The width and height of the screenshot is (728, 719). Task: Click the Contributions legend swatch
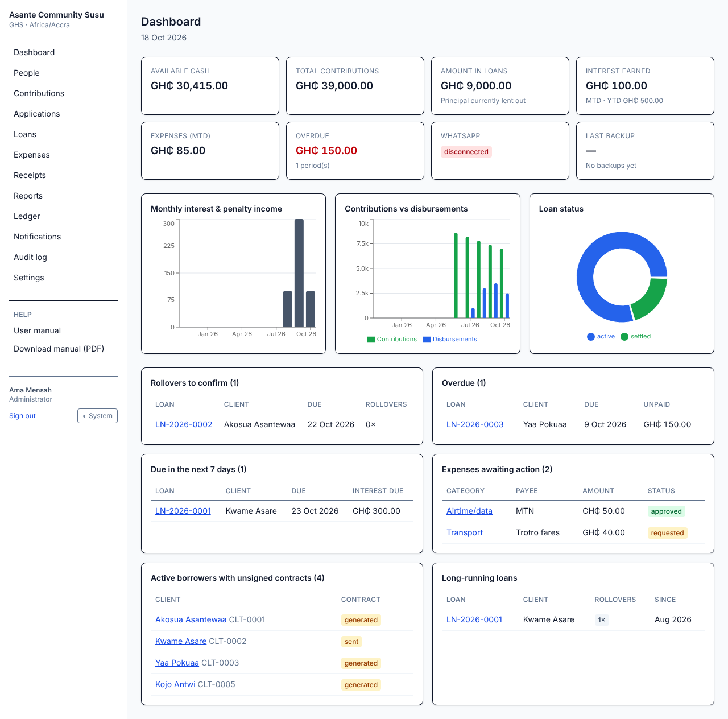point(371,340)
